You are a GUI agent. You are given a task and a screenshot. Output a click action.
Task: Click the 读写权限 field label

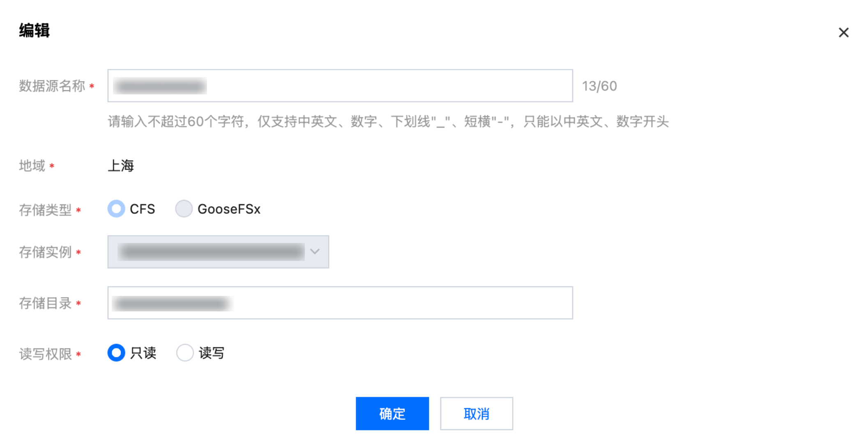pos(46,354)
